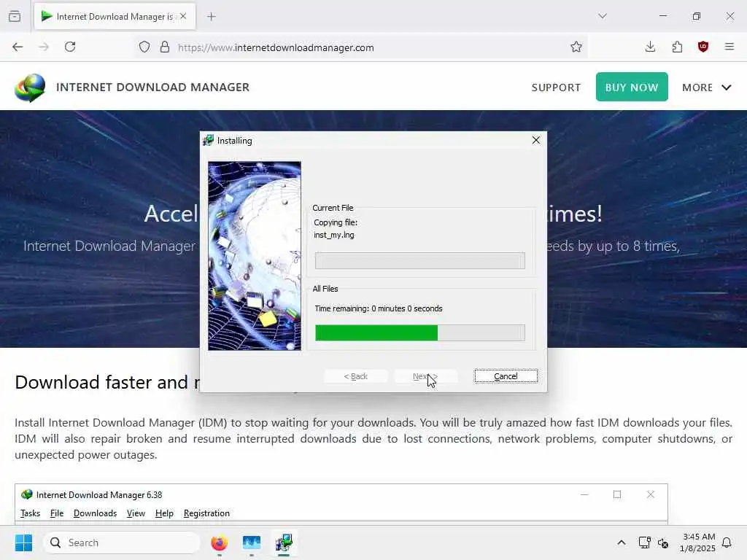Click the Current File progress bar
The image size is (747, 560).
pyautogui.click(x=420, y=260)
